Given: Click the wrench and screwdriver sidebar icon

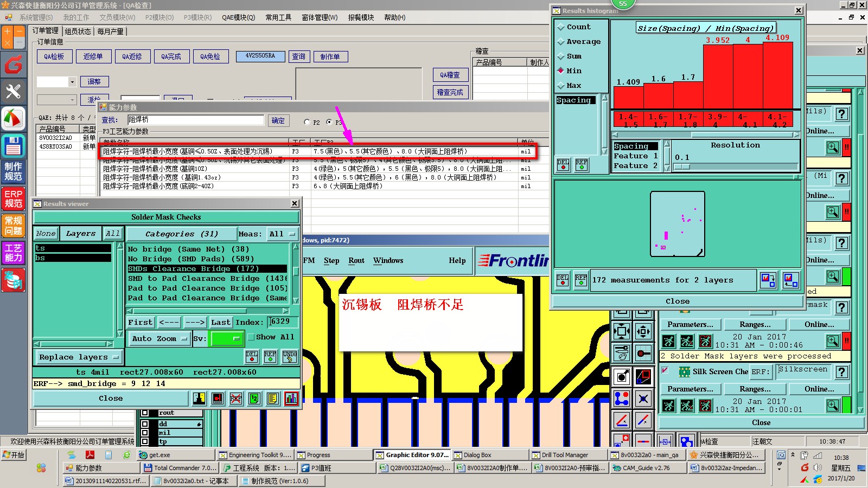Looking at the screenshot, I should [x=14, y=92].
